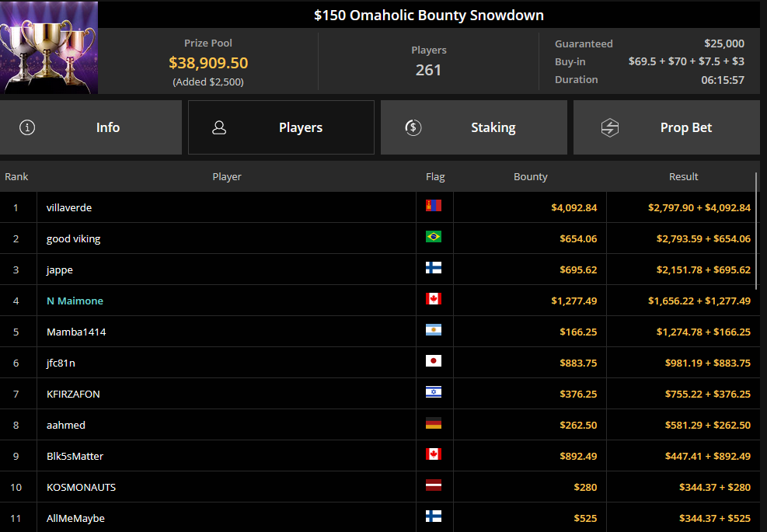
Task: Click the Israel flag for KFIRZAFON
Action: [434, 391]
